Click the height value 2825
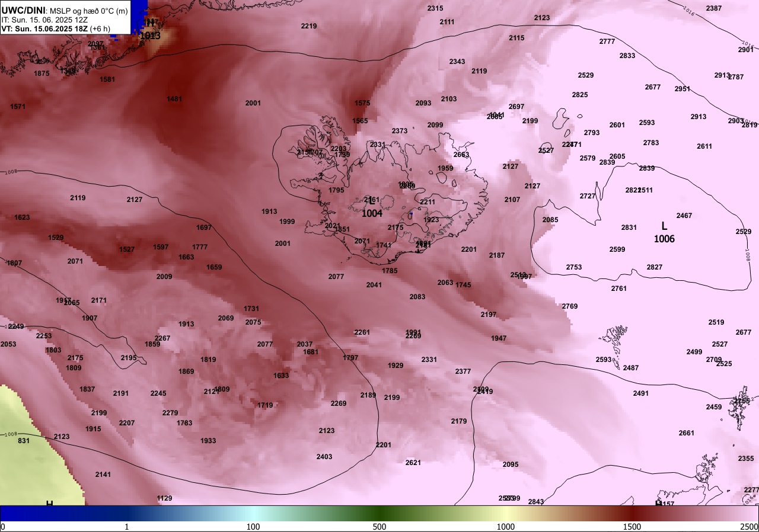This screenshot has height=532, width=759. pyautogui.click(x=580, y=95)
